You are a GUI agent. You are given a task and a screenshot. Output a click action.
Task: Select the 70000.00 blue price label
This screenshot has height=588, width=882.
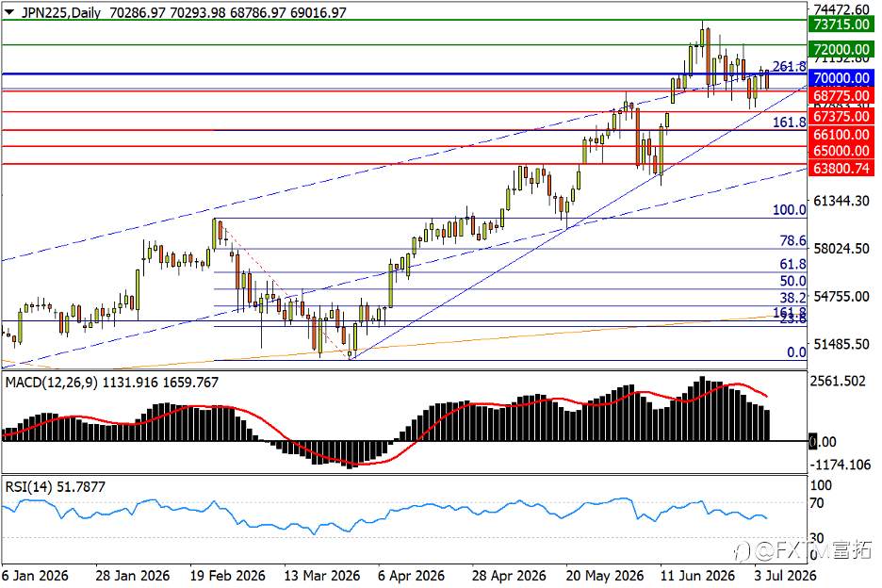pos(841,77)
